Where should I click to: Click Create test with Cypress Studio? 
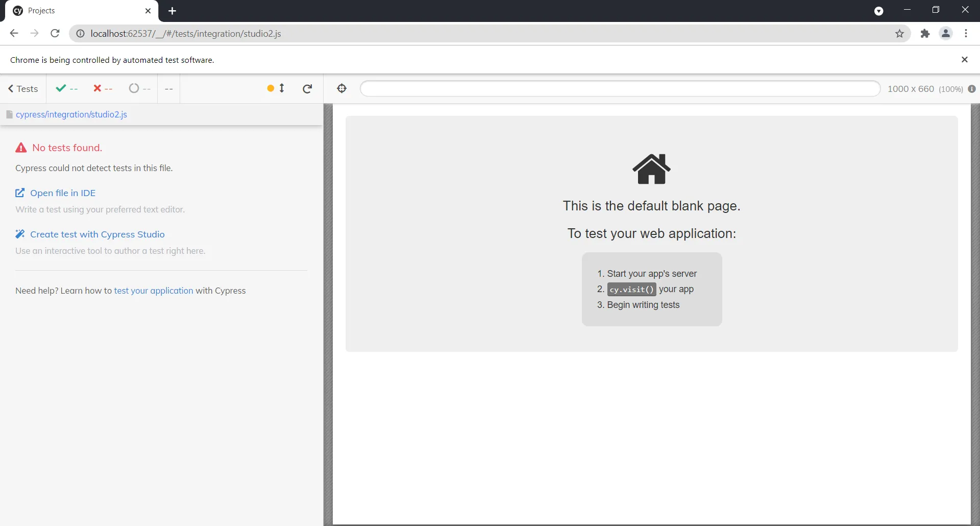(97, 234)
